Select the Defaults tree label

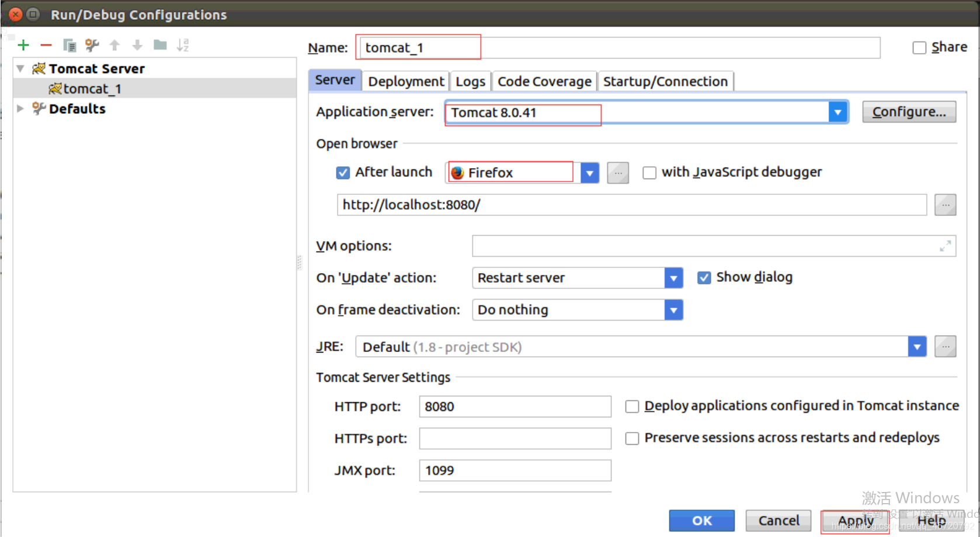pyautogui.click(x=77, y=109)
